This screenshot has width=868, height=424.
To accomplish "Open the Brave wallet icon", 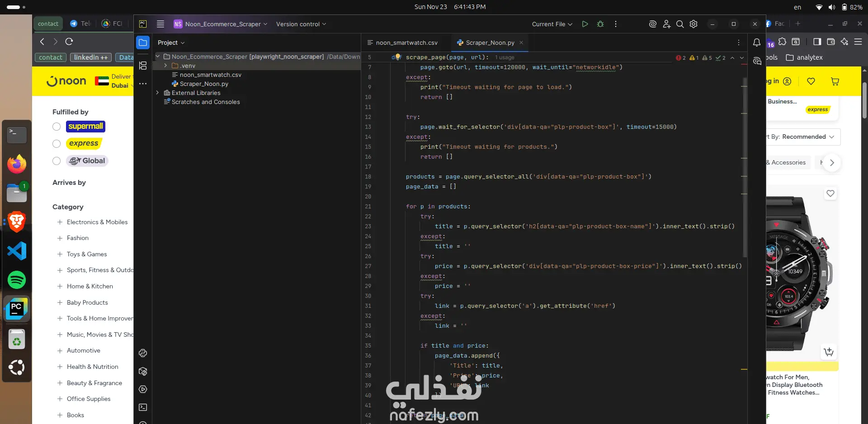I will (830, 42).
